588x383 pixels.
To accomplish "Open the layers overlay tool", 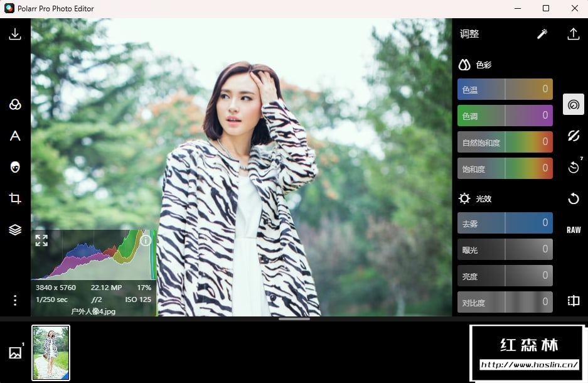I will [15, 230].
